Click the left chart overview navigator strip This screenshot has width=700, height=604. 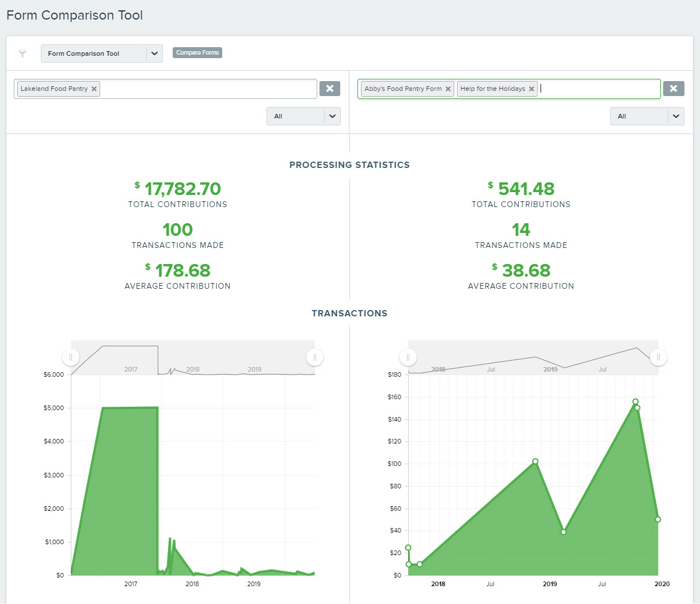coord(193,357)
